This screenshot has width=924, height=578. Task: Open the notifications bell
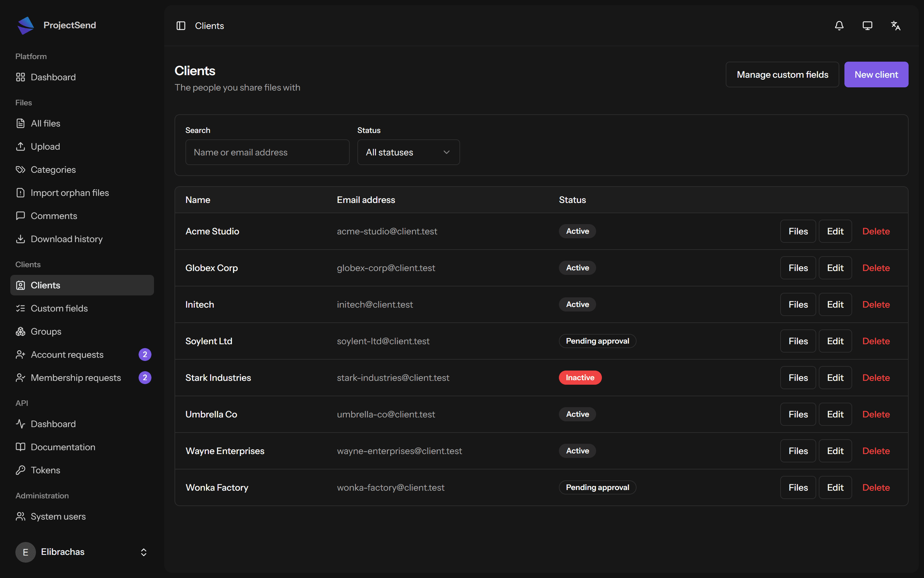839,26
